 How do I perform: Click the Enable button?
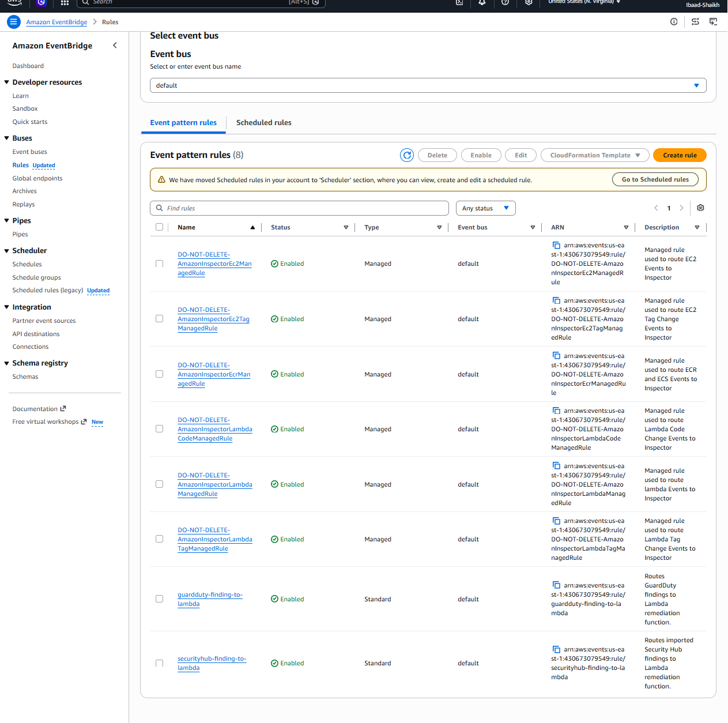(x=481, y=155)
